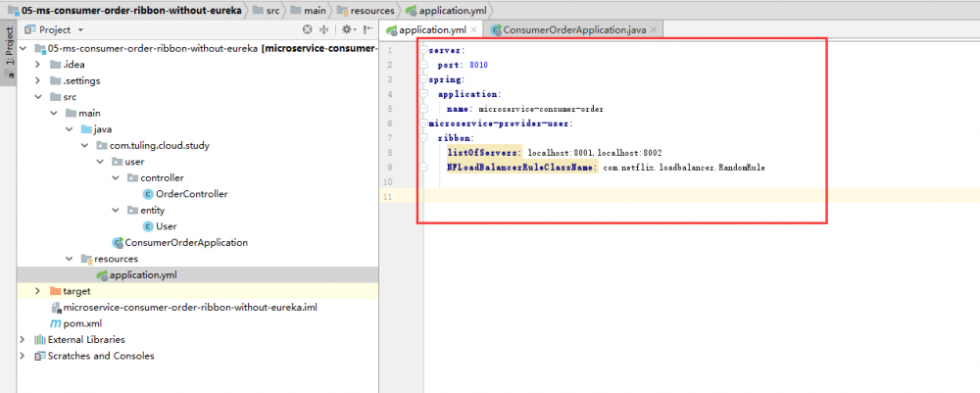Click the .settings folder icon
980x393 pixels.
click(x=55, y=80)
